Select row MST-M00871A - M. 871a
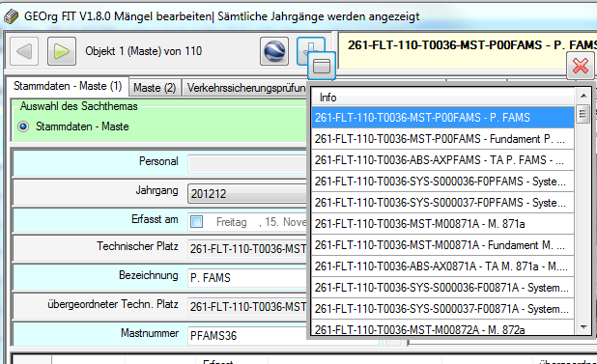This screenshot has width=597, height=364. pyautogui.click(x=442, y=224)
